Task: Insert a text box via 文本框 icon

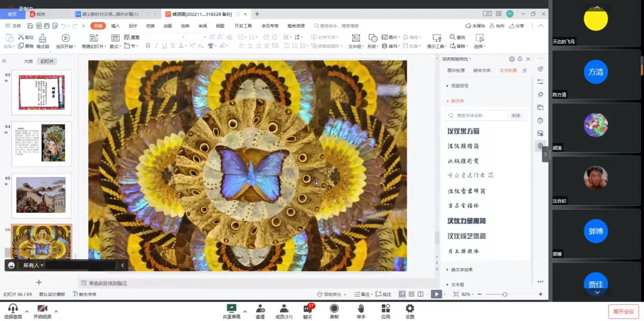Action: pyautogui.click(x=355, y=38)
